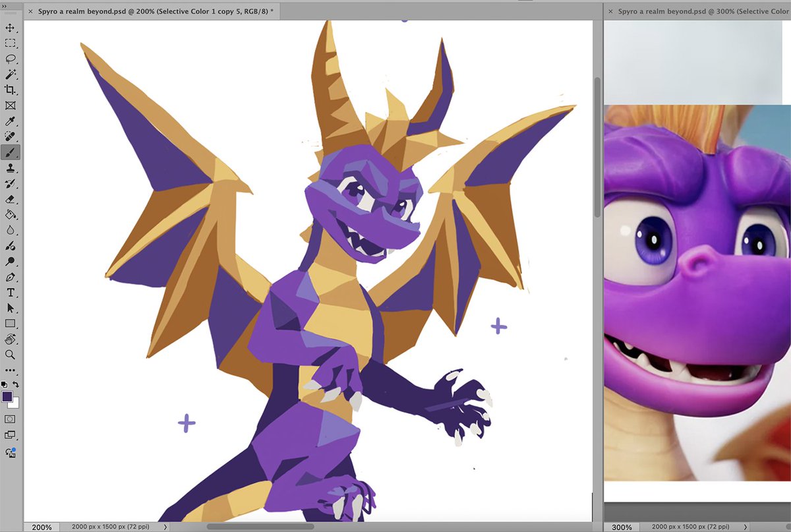Image resolution: width=791 pixels, height=532 pixels.
Task: Select the Zoom magnifier tool
Action: [11, 355]
